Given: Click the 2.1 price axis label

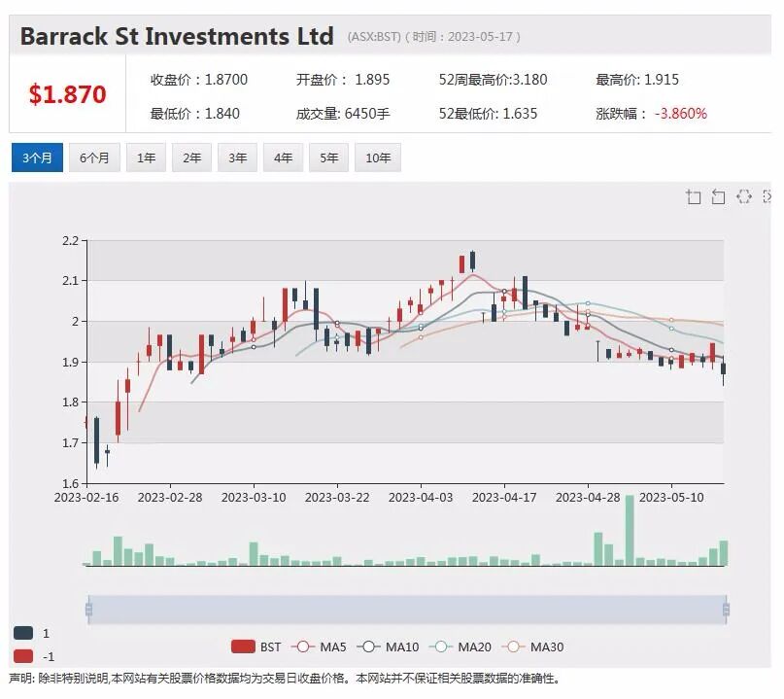Looking at the screenshot, I should 71,281.
